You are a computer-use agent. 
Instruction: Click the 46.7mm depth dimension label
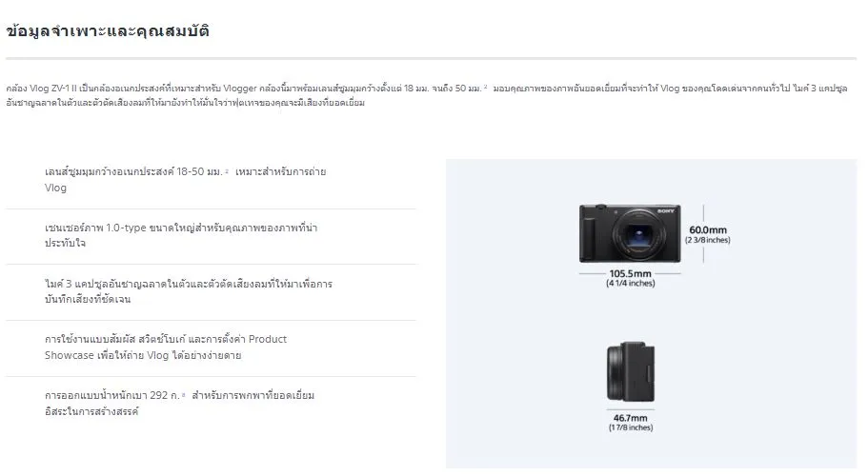(x=631, y=418)
